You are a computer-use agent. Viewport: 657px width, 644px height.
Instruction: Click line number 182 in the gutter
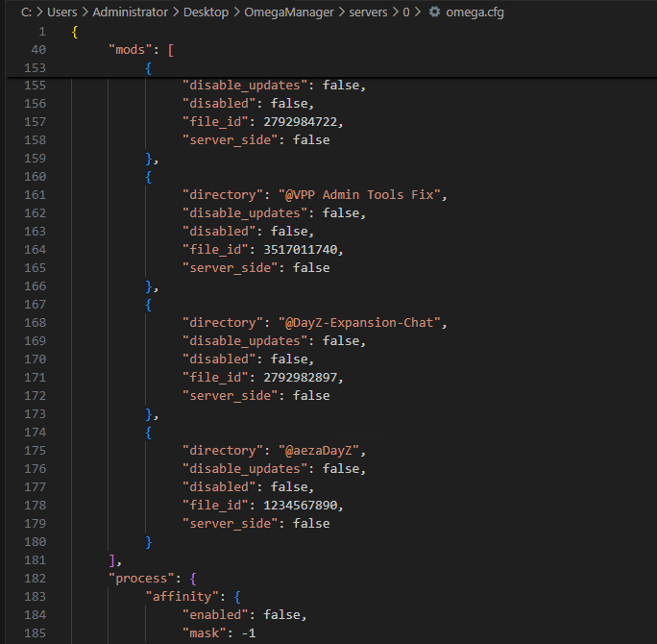(34, 579)
